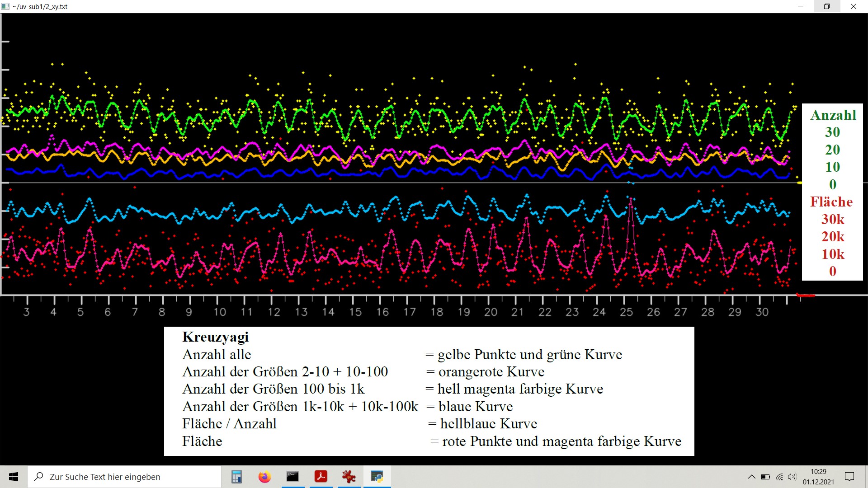
Task: Close the 2_xy.txt plot window
Action: [854, 6]
